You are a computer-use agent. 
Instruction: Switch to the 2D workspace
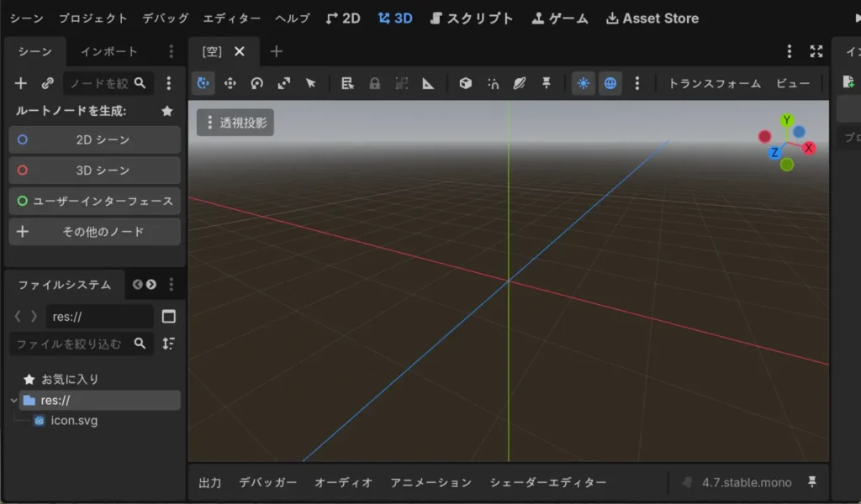343,18
